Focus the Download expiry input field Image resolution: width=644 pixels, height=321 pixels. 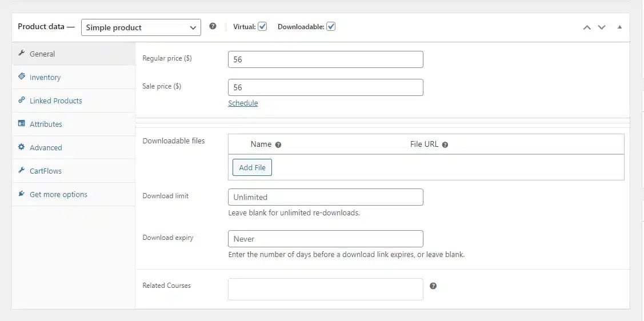coord(326,239)
